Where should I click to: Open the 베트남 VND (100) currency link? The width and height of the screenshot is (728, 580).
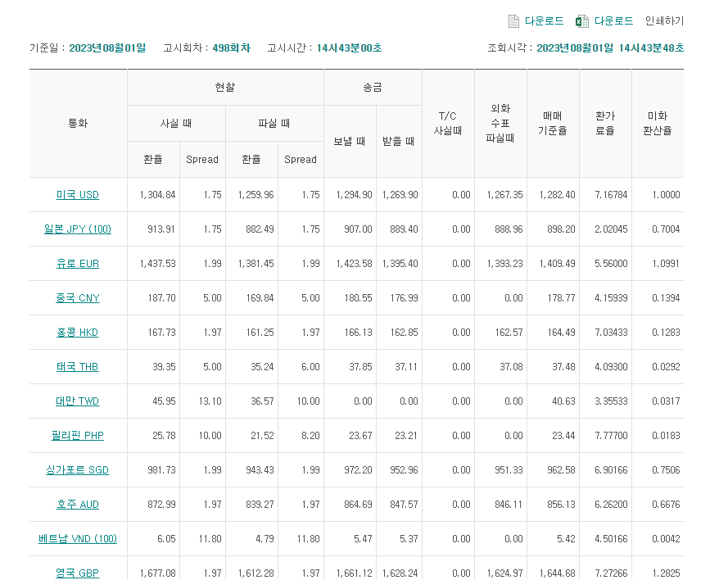pyautogui.click(x=78, y=538)
